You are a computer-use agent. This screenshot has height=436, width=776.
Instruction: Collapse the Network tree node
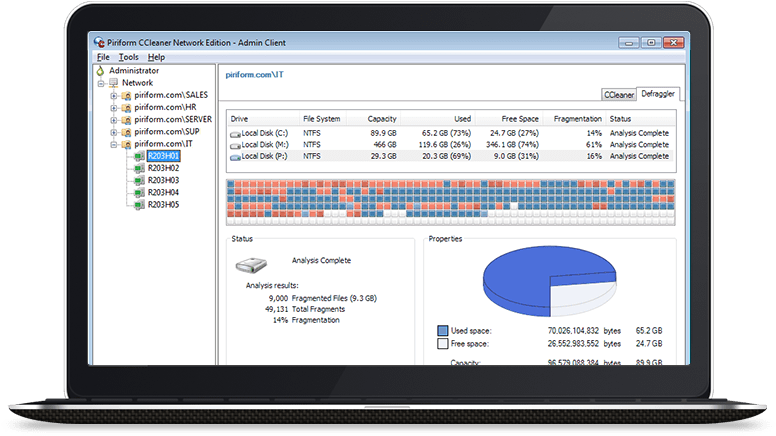[101, 83]
